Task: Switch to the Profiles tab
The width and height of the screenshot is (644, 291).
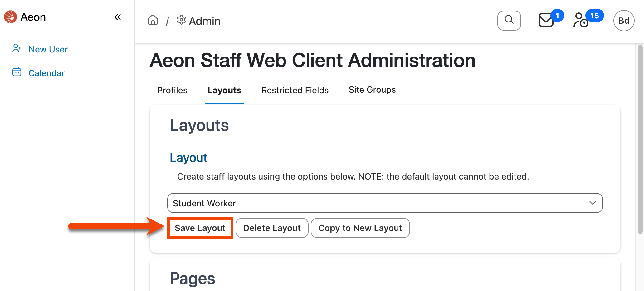Action: point(172,90)
